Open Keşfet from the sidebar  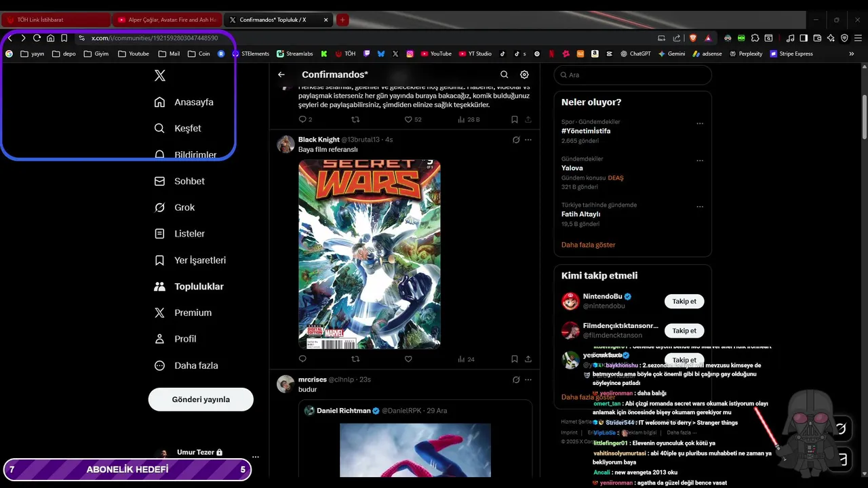coord(178,128)
